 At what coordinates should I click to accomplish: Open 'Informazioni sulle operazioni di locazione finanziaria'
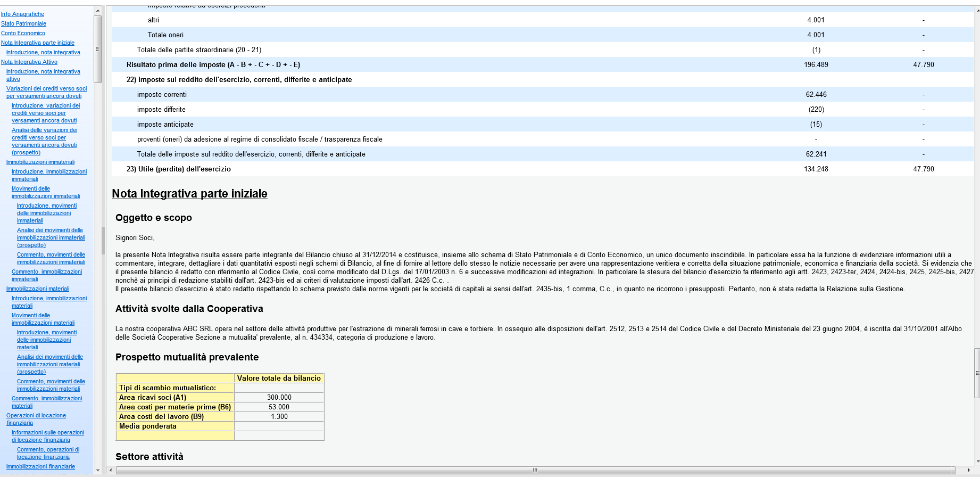(48, 436)
